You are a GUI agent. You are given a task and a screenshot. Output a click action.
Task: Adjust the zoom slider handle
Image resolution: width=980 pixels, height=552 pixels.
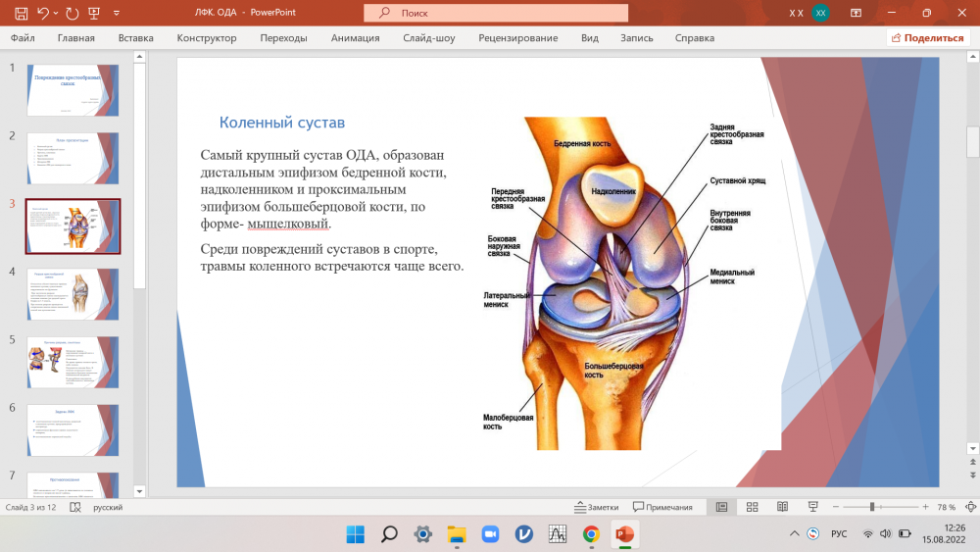pyautogui.click(x=872, y=507)
